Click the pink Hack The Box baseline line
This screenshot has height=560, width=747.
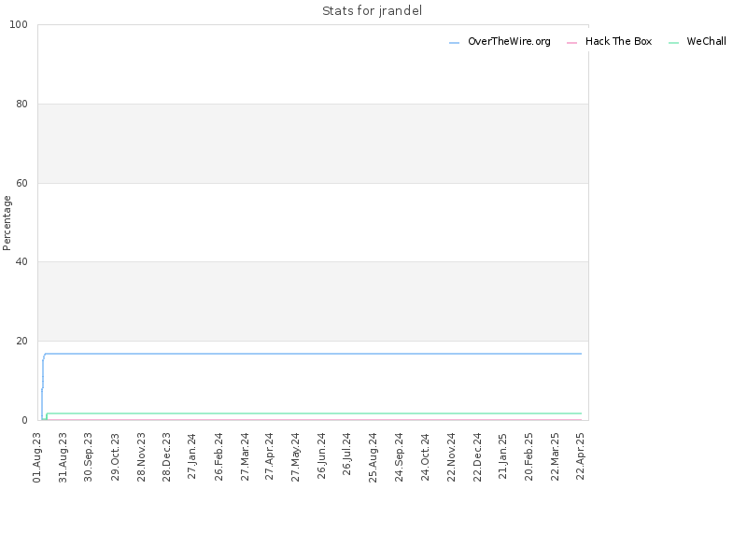pyautogui.click(x=310, y=420)
